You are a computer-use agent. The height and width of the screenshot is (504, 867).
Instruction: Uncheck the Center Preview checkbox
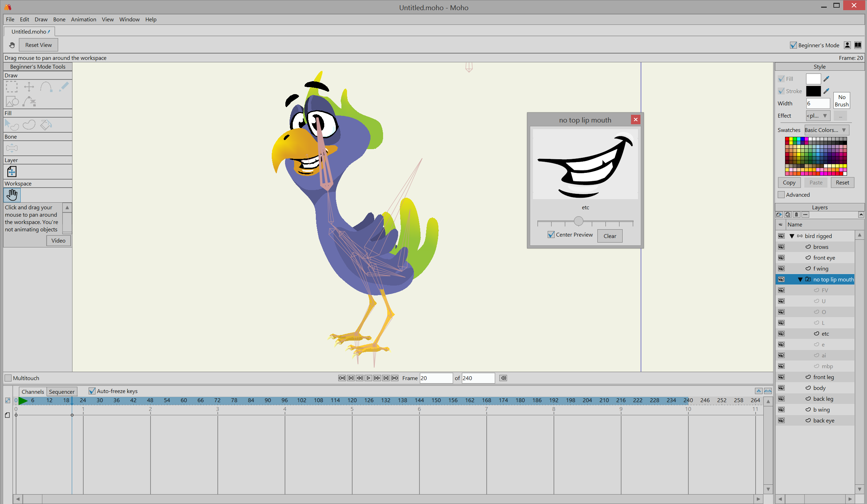551,235
